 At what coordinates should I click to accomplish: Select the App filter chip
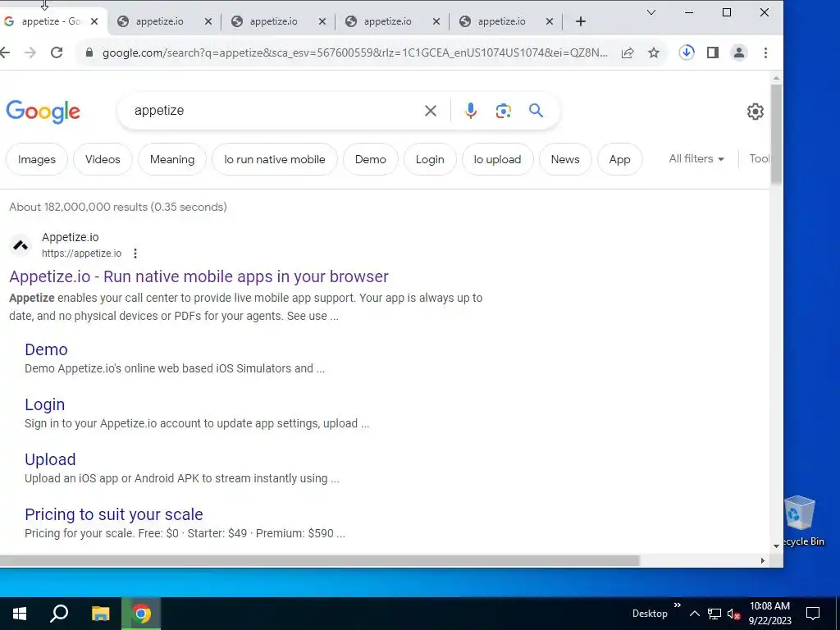point(619,160)
